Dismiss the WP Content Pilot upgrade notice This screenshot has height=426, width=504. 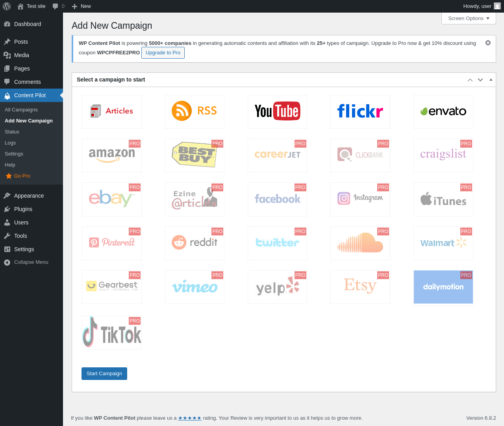488,43
